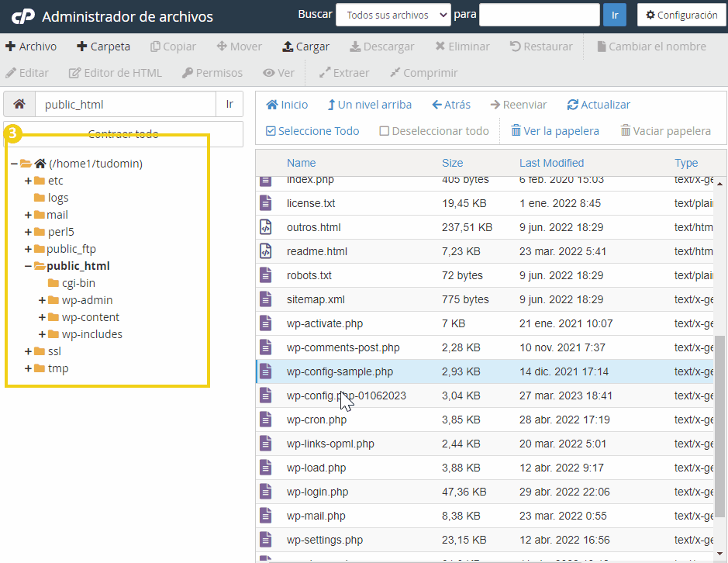The image size is (728, 563).
Task: Click the Ir button next to path
Action: pos(229,104)
